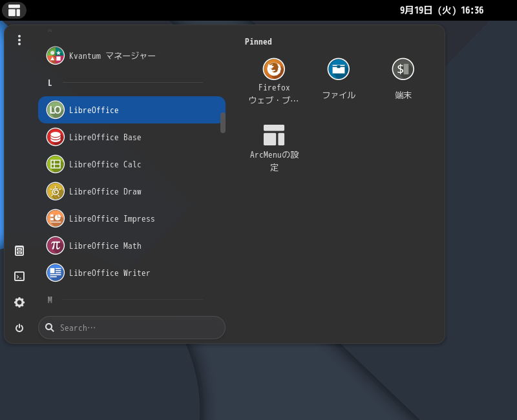Open LibreOffice Base database icon
This screenshot has height=420, width=517.
coord(56,137)
